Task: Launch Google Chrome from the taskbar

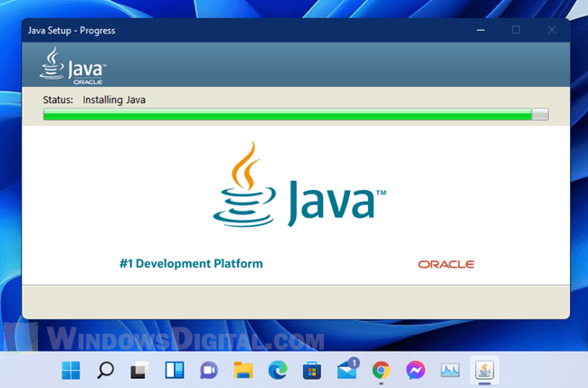Action: [381, 371]
